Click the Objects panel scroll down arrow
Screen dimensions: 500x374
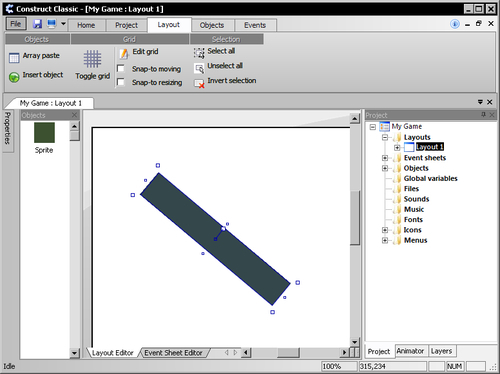pyautogui.click(x=74, y=353)
